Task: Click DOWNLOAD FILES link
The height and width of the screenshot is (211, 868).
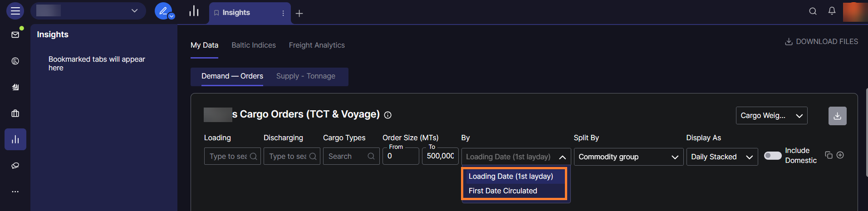Action: point(821,42)
